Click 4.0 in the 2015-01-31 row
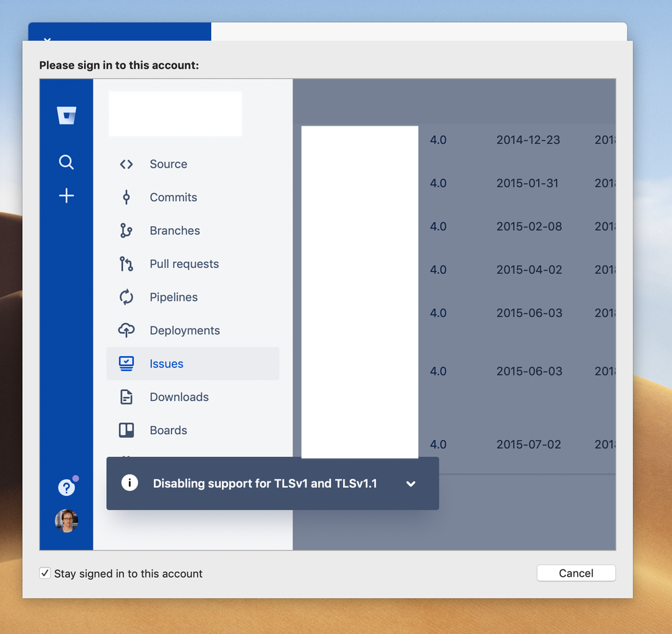The height and width of the screenshot is (634, 672). tap(438, 184)
